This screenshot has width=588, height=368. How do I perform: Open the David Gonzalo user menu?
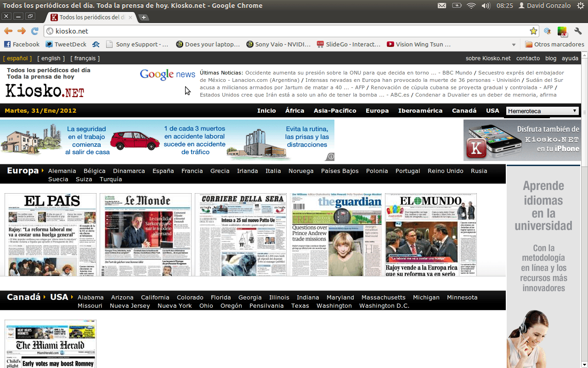pyautogui.click(x=544, y=6)
